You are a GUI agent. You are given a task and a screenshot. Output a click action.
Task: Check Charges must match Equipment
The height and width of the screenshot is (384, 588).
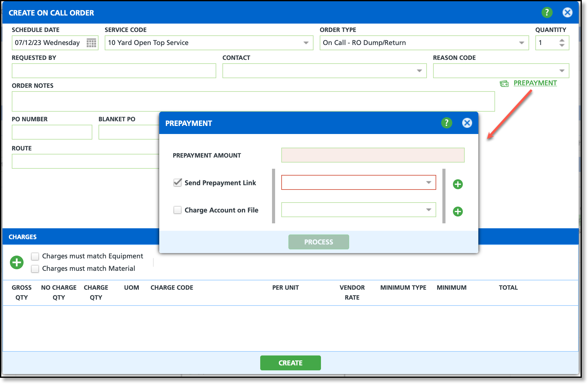click(35, 256)
